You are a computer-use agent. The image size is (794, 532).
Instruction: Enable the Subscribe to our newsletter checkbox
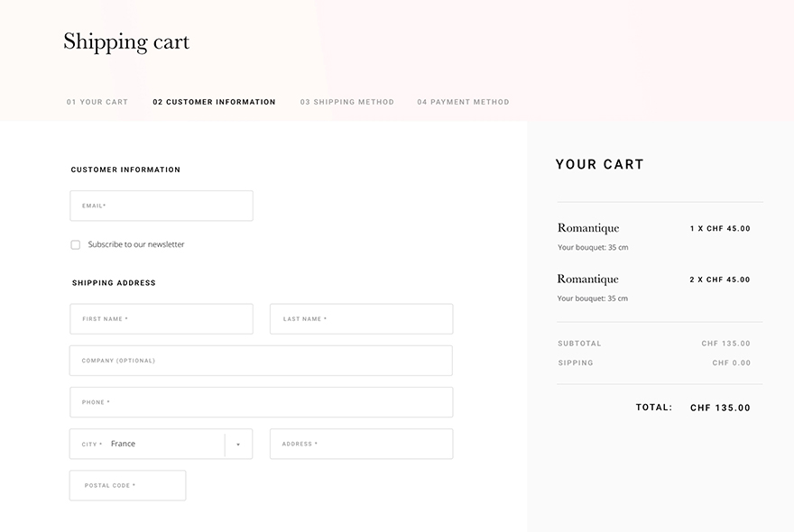click(x=76, y=244)
